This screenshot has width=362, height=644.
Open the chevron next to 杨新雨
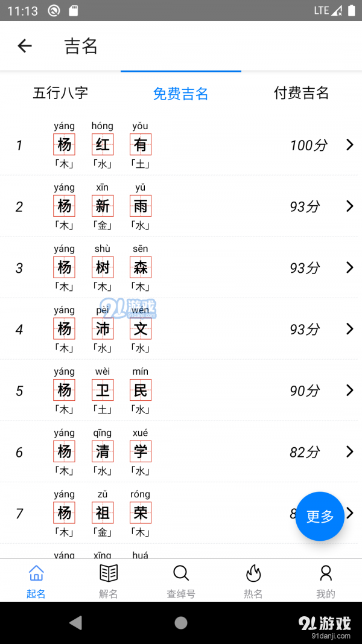coord(349,206)
